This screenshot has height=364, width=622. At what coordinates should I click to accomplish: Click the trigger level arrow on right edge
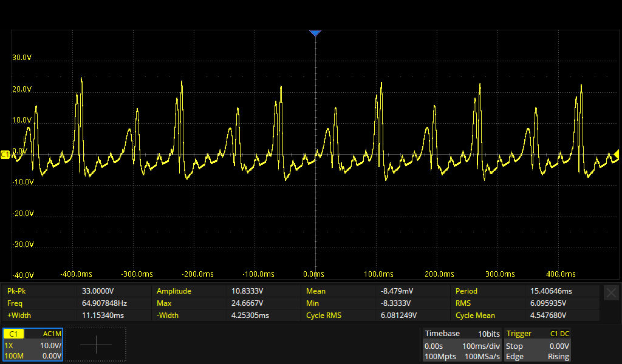click(x=616, y=154)
